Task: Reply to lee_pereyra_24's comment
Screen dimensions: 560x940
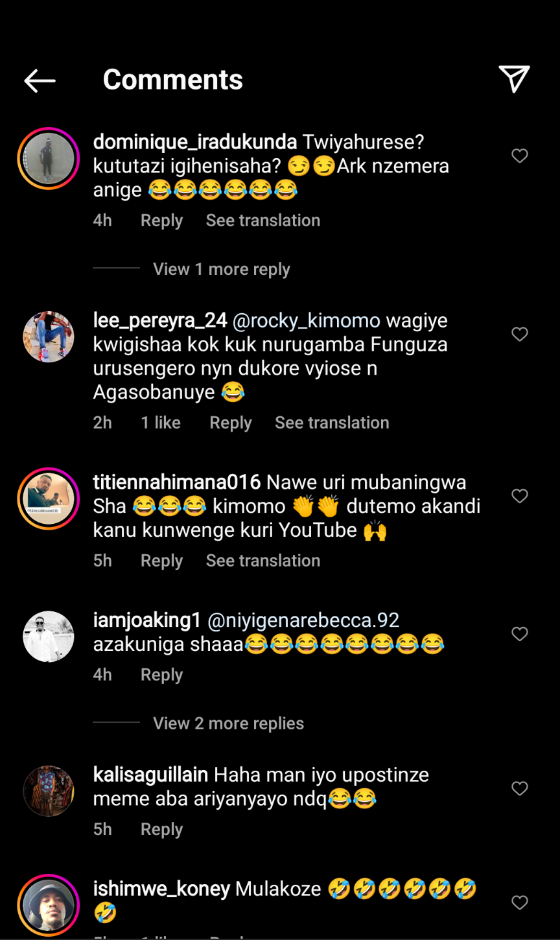Action: 230,423
